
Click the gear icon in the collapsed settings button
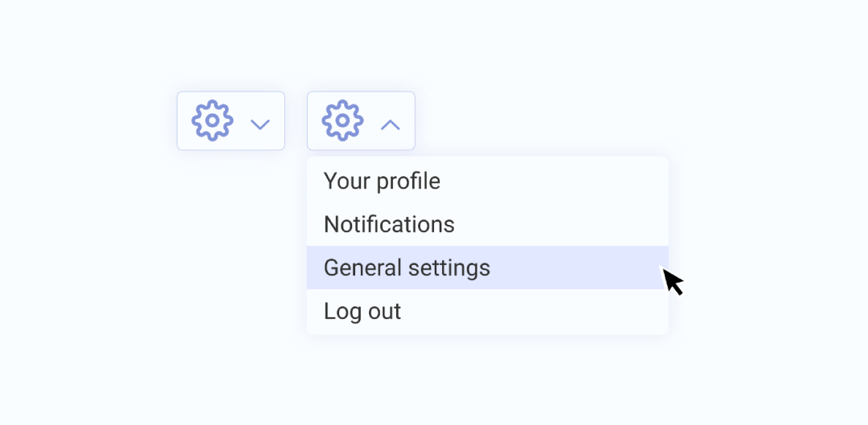click(x=212, y=121)
